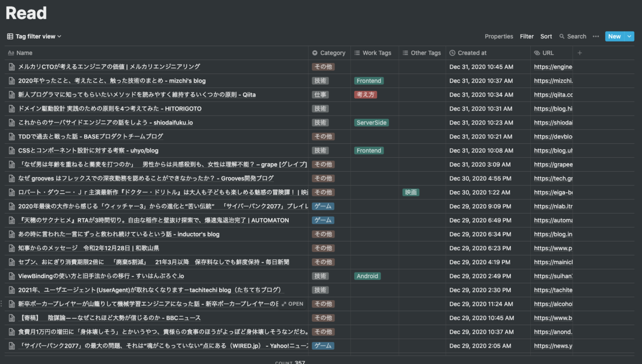Click the page icon of the CSSとコンポーネント設計 row

pyautogui.click(x=12, y=150)
